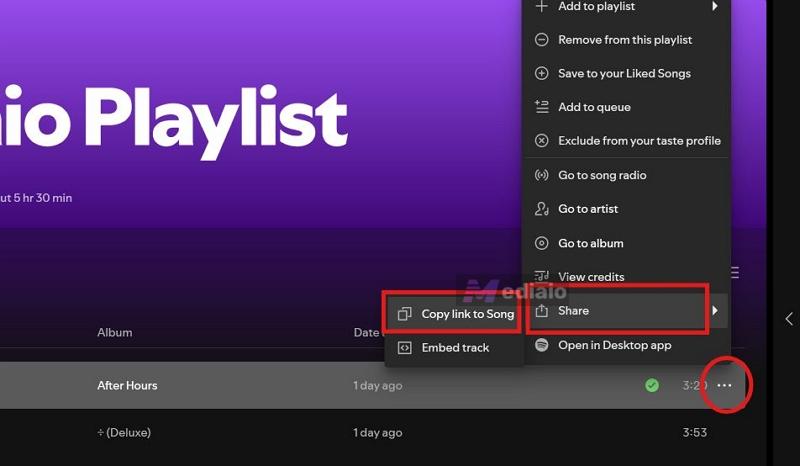Open Go to song radio

click(627, 175)
